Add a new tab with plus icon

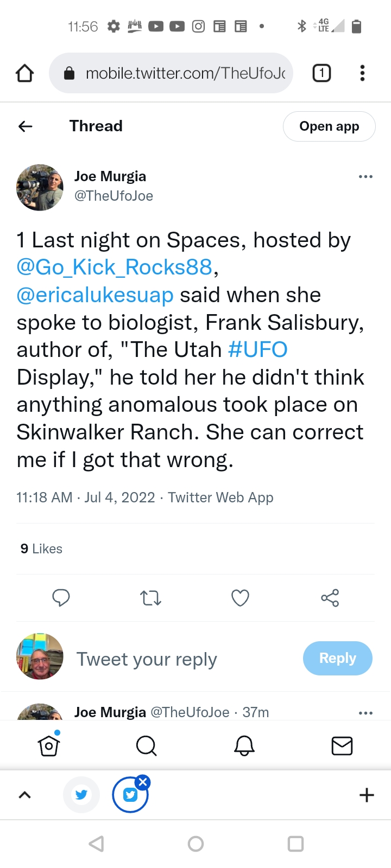[x=367, y=795]
